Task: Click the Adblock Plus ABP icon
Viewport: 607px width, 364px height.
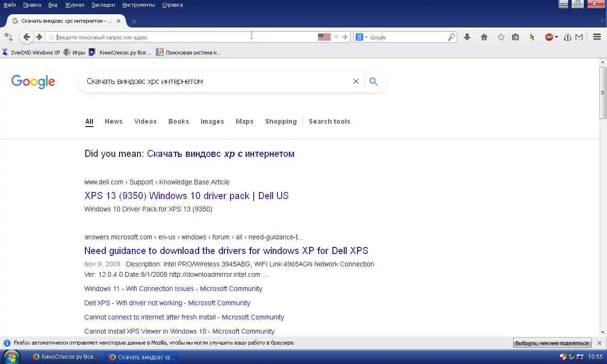Action: pos(549,37)
